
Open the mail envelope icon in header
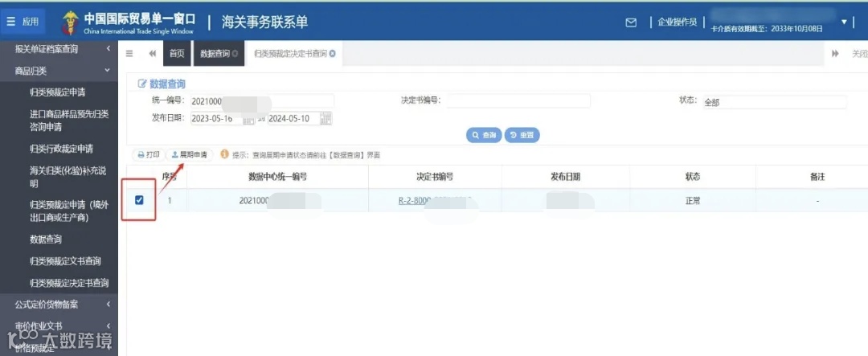(631, 23)
